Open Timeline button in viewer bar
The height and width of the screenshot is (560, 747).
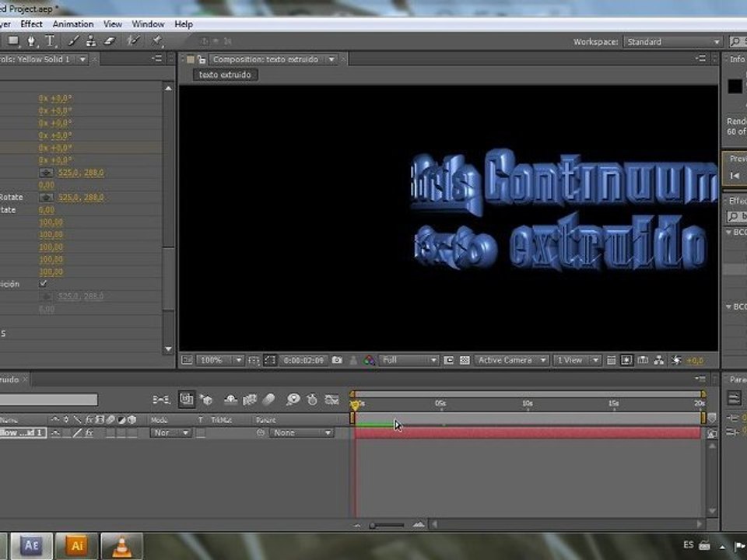coord(643,360)
